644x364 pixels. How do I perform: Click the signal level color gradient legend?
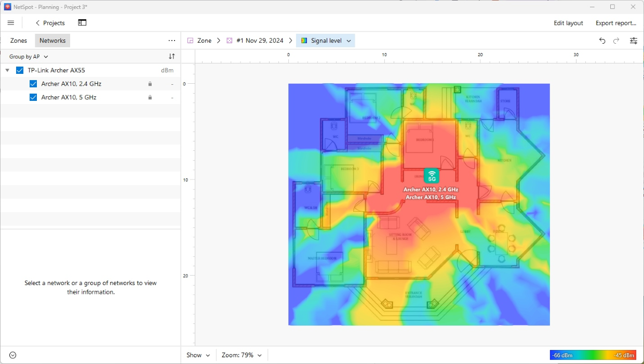point(593,355)
